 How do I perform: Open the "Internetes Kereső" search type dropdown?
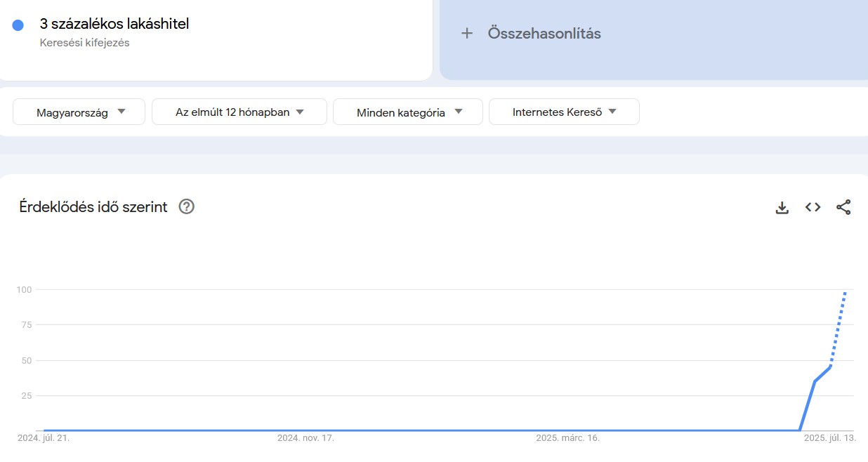pos(564,111)
